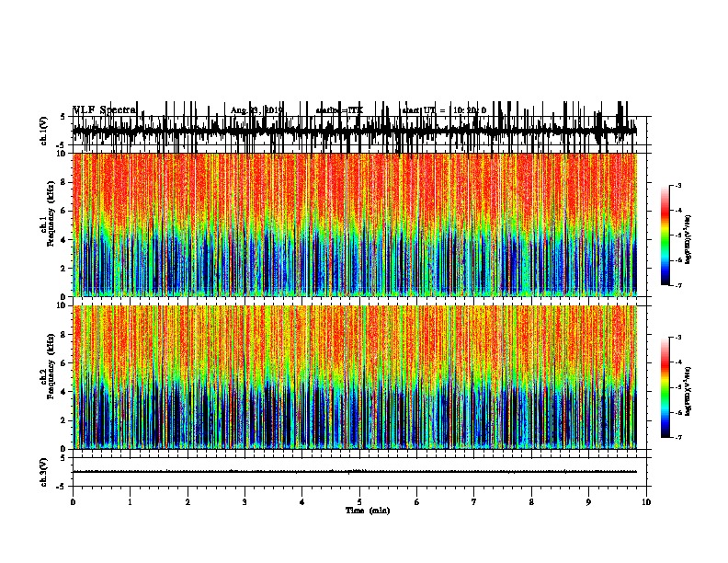Click the ch.1 'Frequency (kHz)' axis label
The height and width of the screenshot is (563, 728).
(x=51, y=213)
